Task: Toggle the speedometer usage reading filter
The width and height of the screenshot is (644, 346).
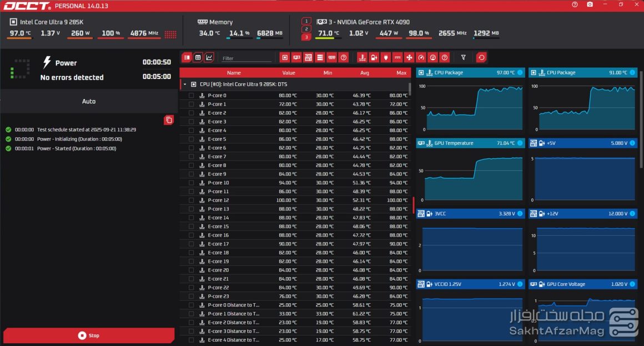Action: click(x=421, y=58)
